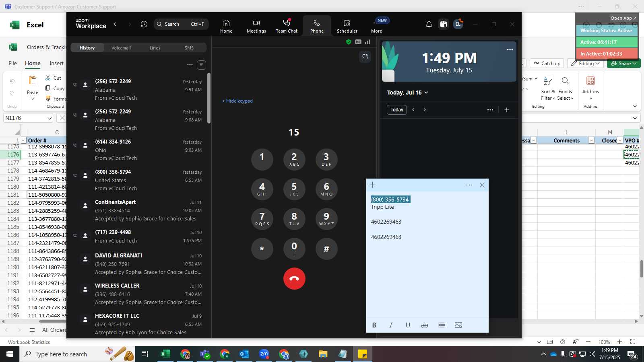Click Today button in calendar
The height and width of the screenshot is (362, 644).
[x=397, y=110]
